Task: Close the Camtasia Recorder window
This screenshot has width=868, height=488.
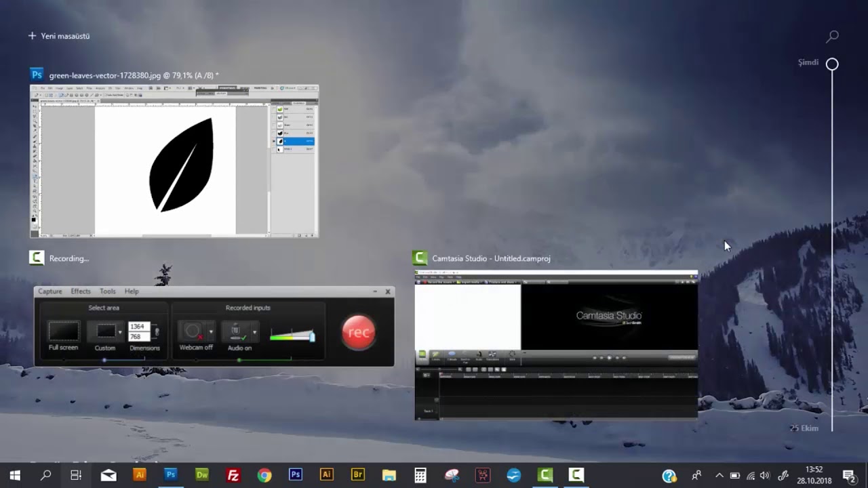Action: 388,291
